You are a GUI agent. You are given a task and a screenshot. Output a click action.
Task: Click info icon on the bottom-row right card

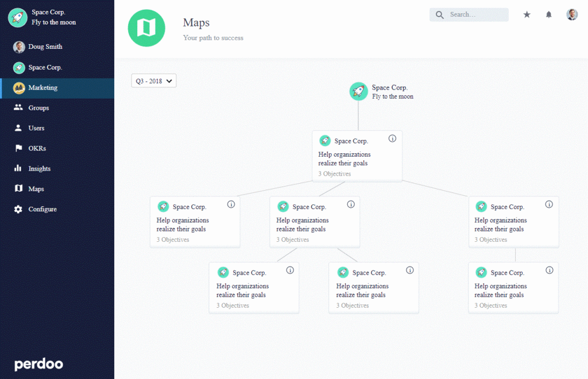550,270
